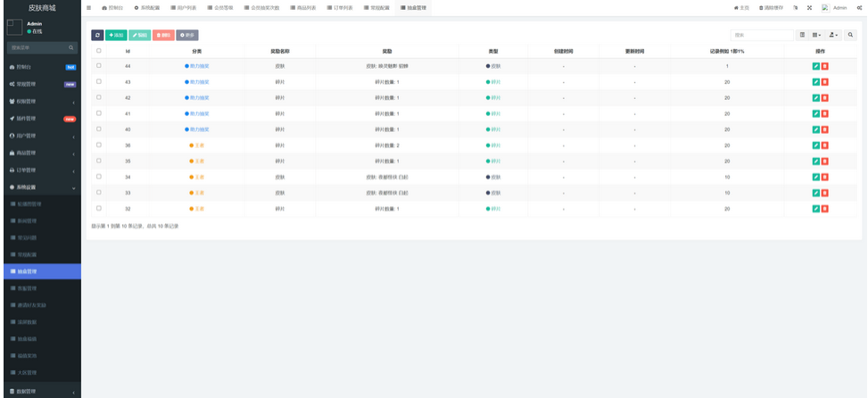Click the green 添加 button

(x=116, y=35)
